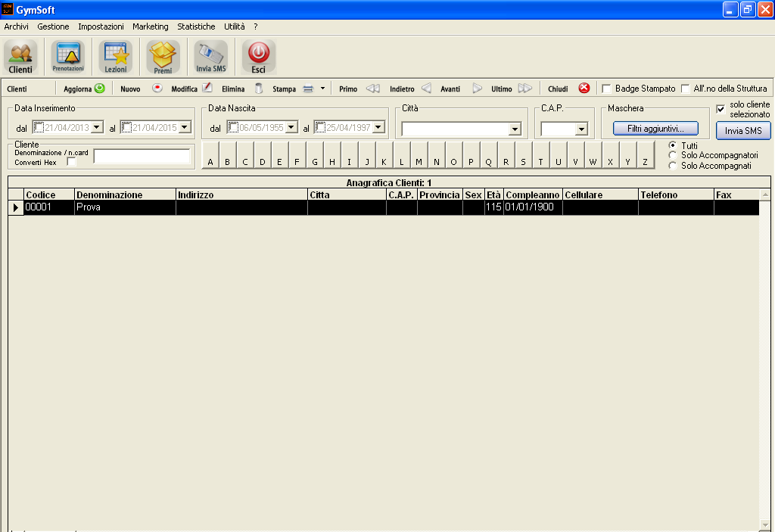Image resolution: width=775 pixels, height=532 pixels.
Task: Enable the Data Nascita 'dal' date checkbox
Action: coord(233,128)
